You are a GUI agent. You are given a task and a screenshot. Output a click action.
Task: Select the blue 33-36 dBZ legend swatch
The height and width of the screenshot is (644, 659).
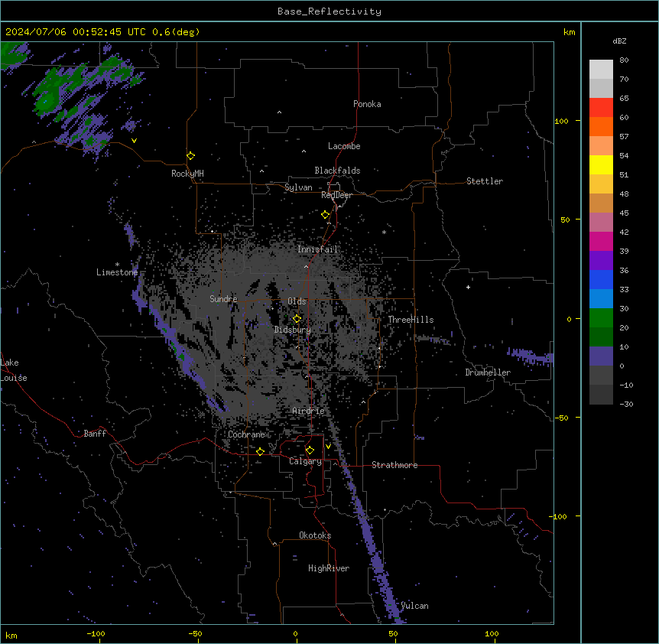[601, 279]
